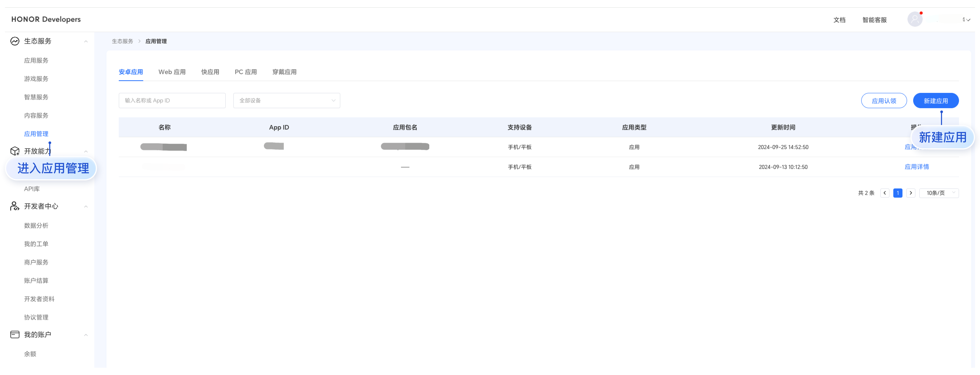Click the 开发者中心 person icon
Viewport: 980px width, 375px height.
(15, 206)
